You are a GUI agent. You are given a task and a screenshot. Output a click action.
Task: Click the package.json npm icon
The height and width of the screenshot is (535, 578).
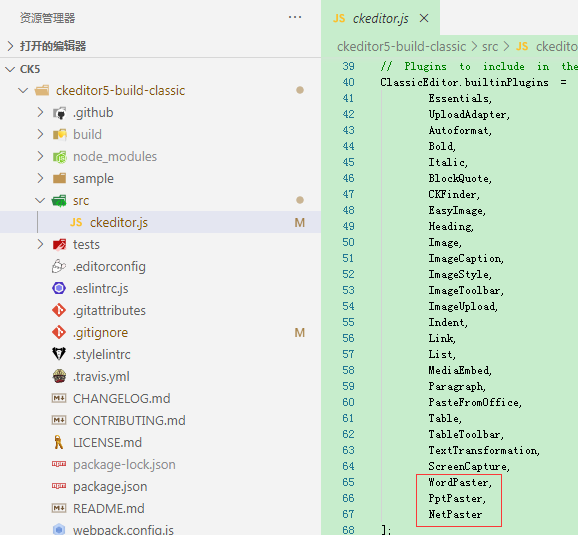click(59, 486)
